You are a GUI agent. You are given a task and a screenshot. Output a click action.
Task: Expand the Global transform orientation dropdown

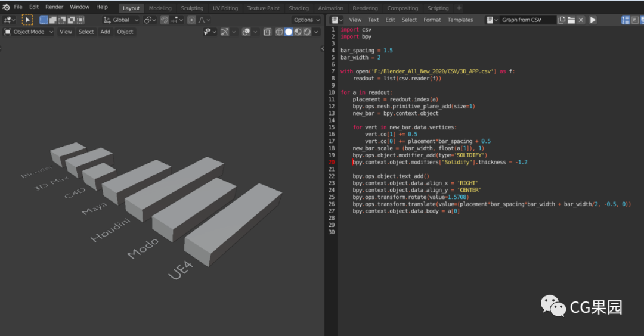click(122, 20)
